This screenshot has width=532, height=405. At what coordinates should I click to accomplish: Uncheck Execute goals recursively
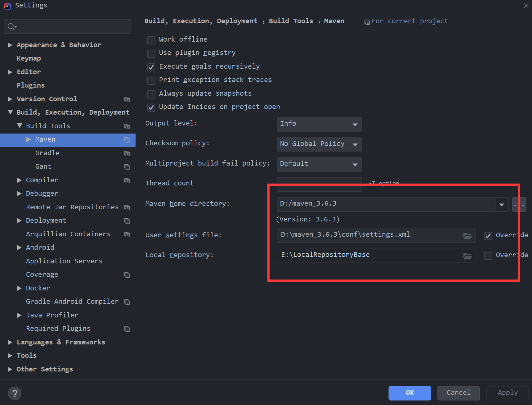pyautogui.click(x=151, y=67)
